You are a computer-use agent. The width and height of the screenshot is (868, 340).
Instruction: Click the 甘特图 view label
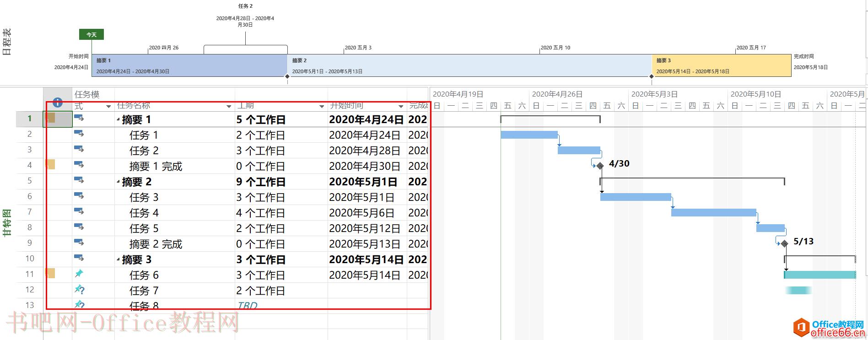(7, 223)
